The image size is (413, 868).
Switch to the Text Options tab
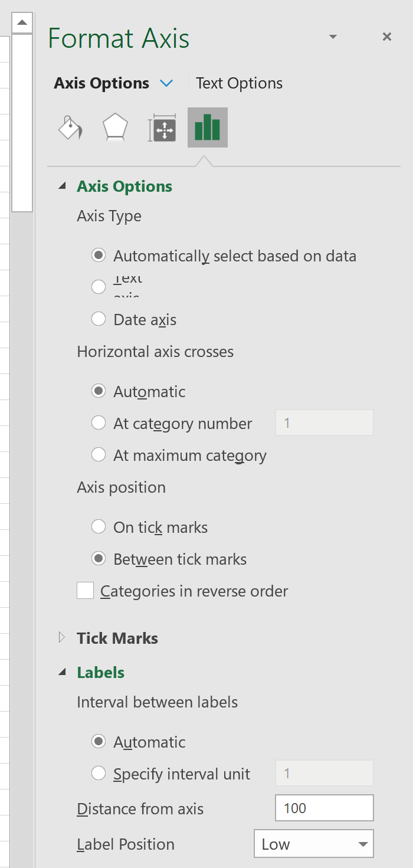(x=239, y=83)
